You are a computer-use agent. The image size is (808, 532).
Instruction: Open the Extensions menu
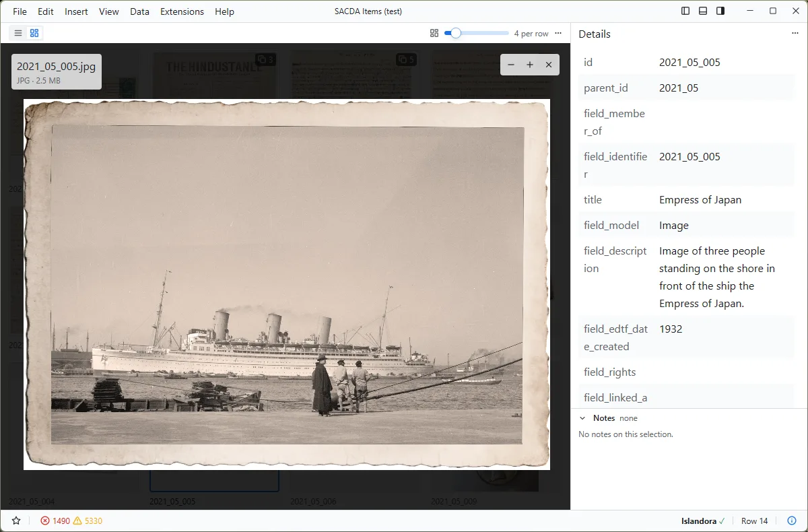click(x=182, y=11)
